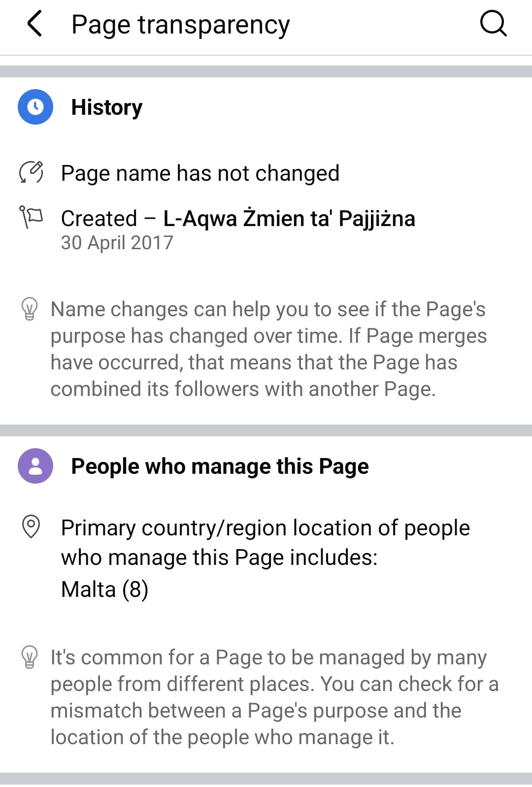Select 'Page name has not changed' row
Screen dimensions: 532x787
coord(200,173)
